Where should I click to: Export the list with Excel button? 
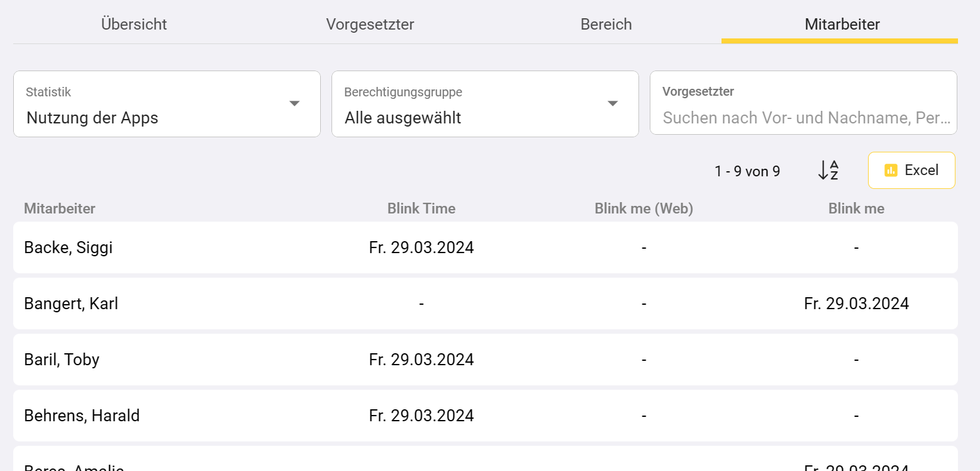(911, 170)
